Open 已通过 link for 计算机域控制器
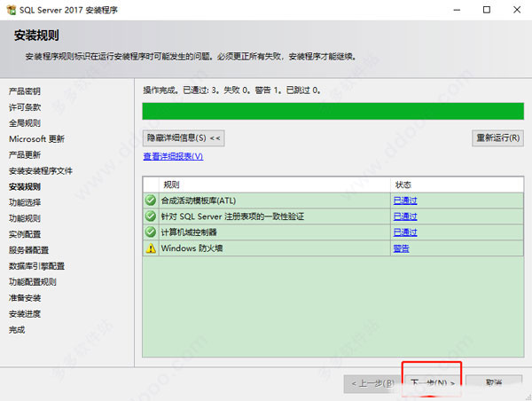Viewport: 532px width, 401px height. [x=405, y=232]
